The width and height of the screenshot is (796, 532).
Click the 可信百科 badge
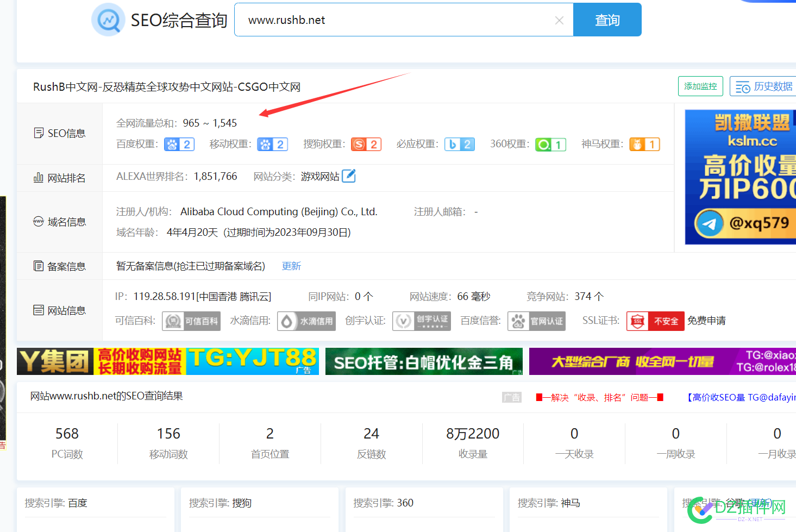click(x=191, y=321)
